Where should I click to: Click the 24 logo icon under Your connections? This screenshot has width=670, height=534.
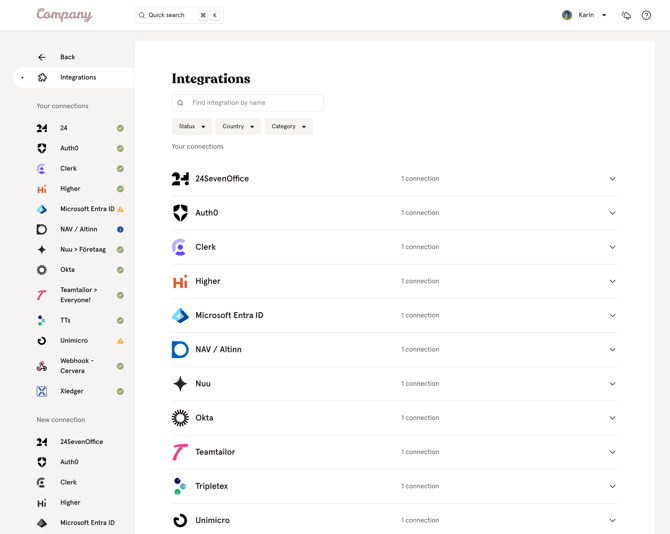click(41, 128)
